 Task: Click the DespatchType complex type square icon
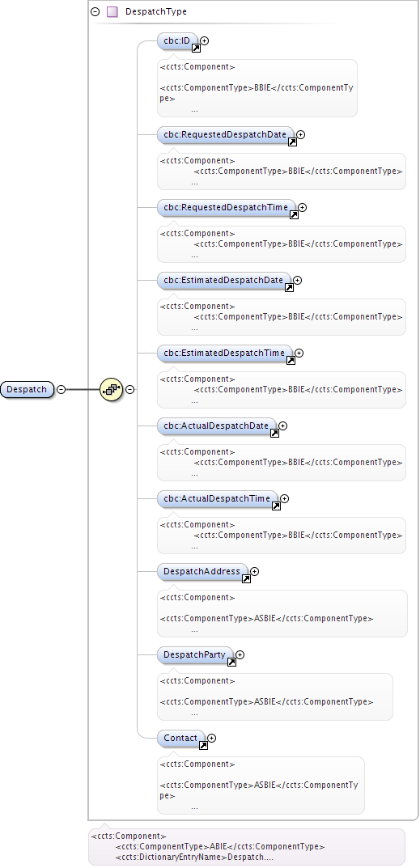[112, 11]
